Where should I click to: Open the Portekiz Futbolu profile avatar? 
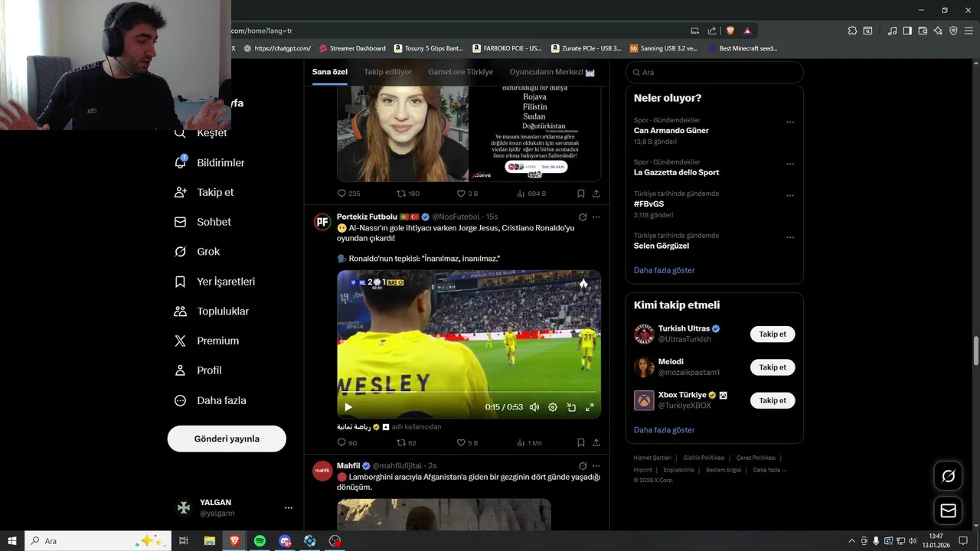[x=322, y=222]
